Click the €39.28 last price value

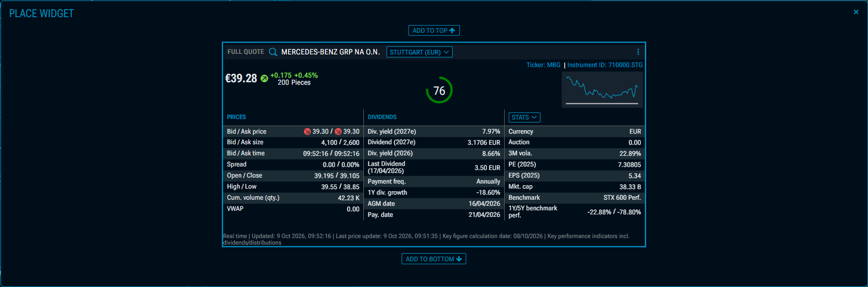point(241,78)
